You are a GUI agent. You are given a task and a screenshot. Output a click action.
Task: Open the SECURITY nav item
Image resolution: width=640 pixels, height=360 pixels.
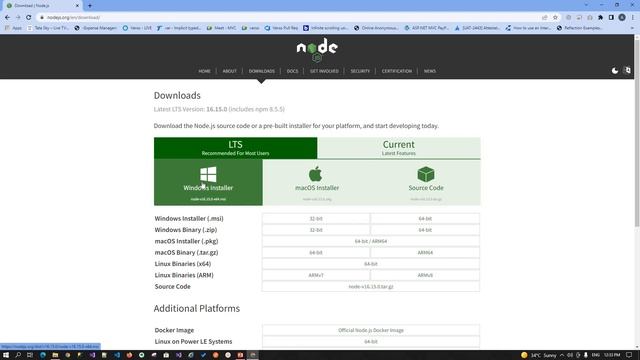[x=360, y=71]
